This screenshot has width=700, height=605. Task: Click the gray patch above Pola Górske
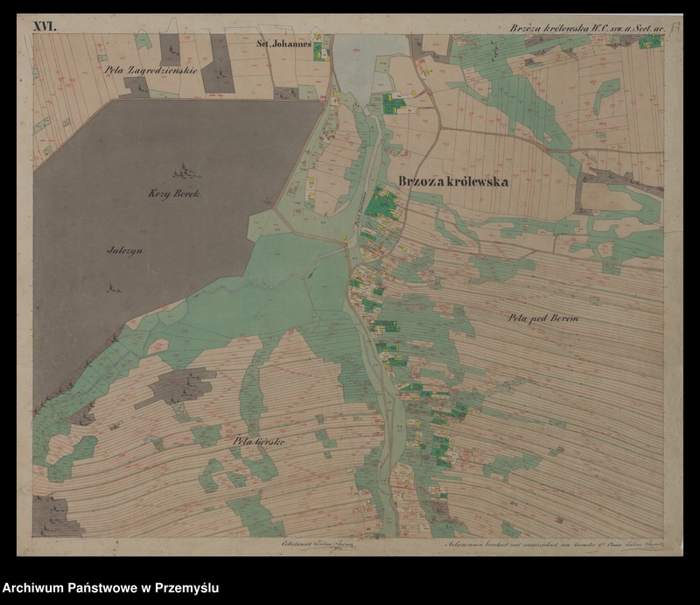181,386
